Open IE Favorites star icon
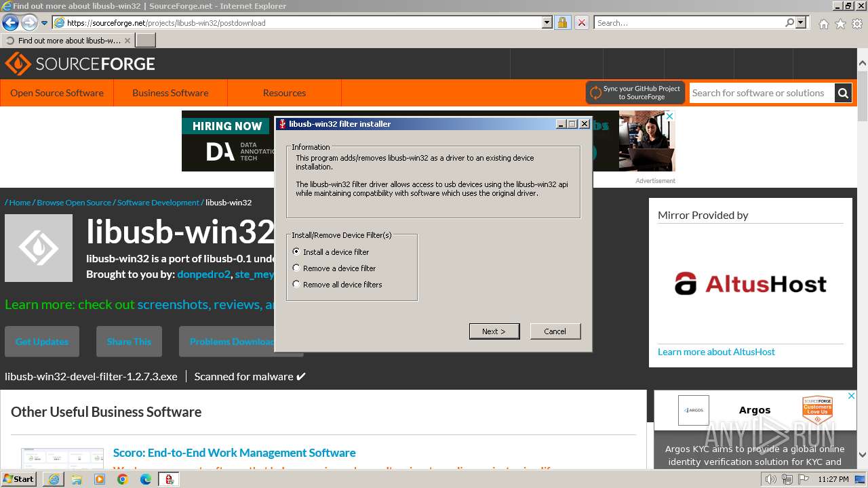868x488 pixels. [840, 24]
